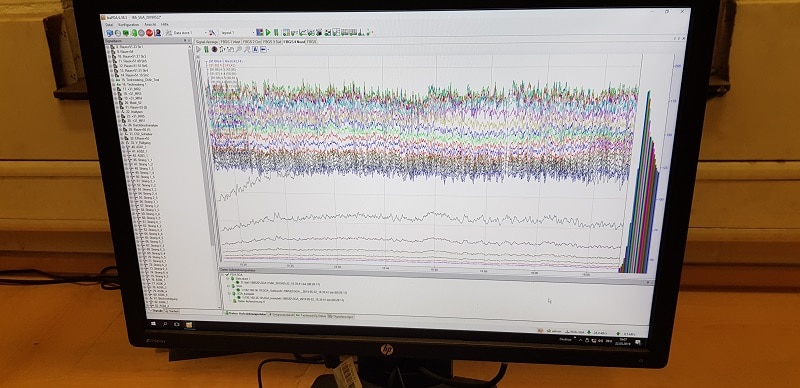Open the Konfiguration menu
This screenshot has width=800, height=388.
pos(129,24)
